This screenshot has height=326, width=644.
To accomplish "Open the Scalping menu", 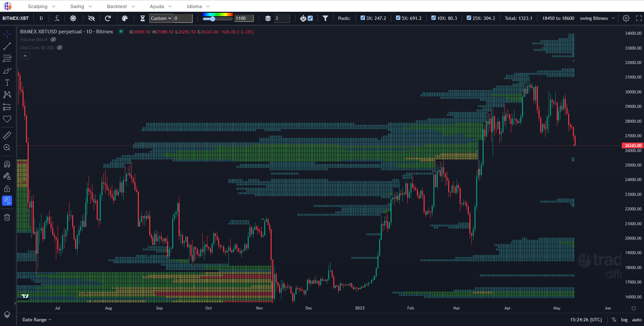I will 41,6.
